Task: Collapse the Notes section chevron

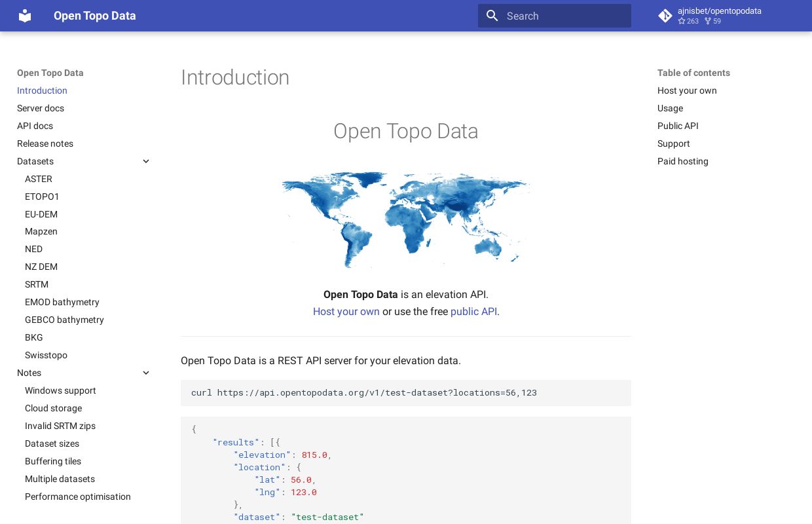Action: point(146,373)
